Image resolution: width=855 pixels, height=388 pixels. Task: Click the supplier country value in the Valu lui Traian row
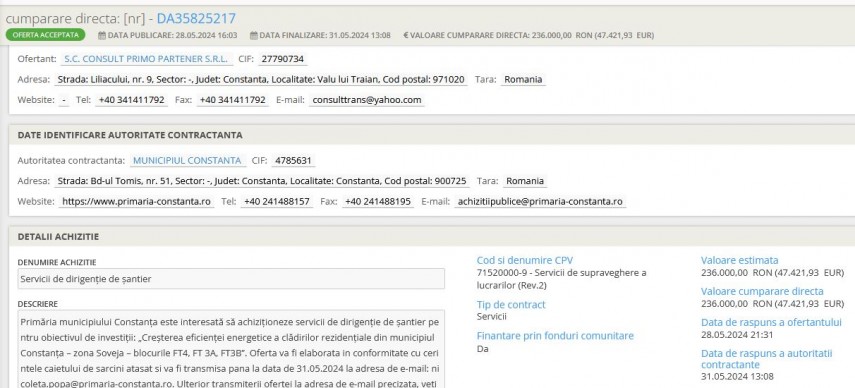tap(523, 80)
